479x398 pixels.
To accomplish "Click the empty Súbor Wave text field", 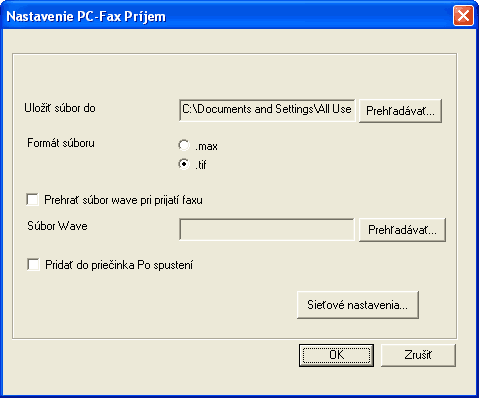I will [x=267, y=229].
